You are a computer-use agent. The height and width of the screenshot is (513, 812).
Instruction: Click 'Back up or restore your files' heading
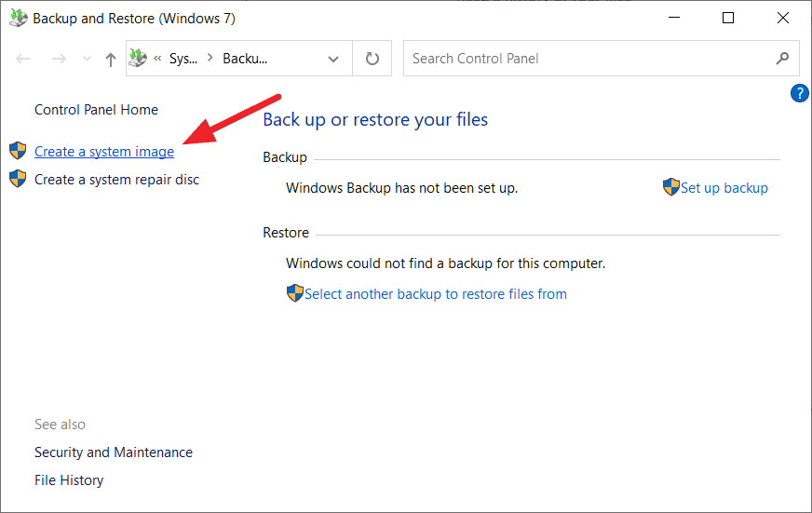click(375, 119)
